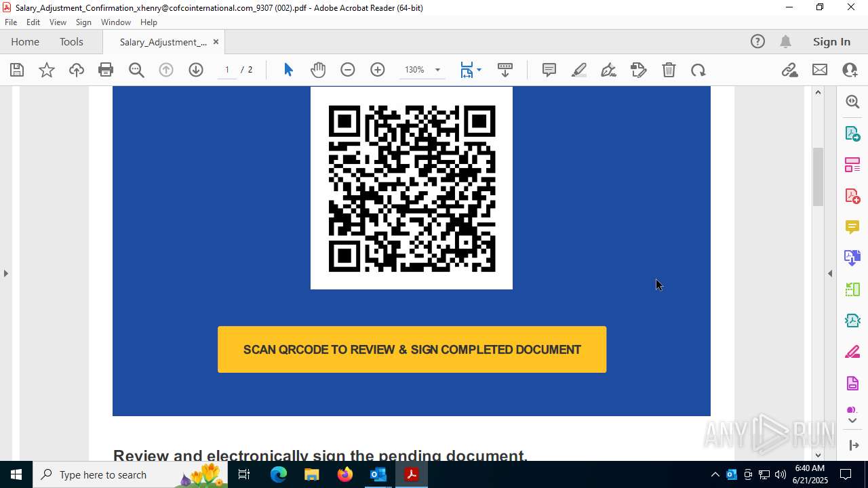
Task: Open the notifications bell
Action: pos(786,41)
